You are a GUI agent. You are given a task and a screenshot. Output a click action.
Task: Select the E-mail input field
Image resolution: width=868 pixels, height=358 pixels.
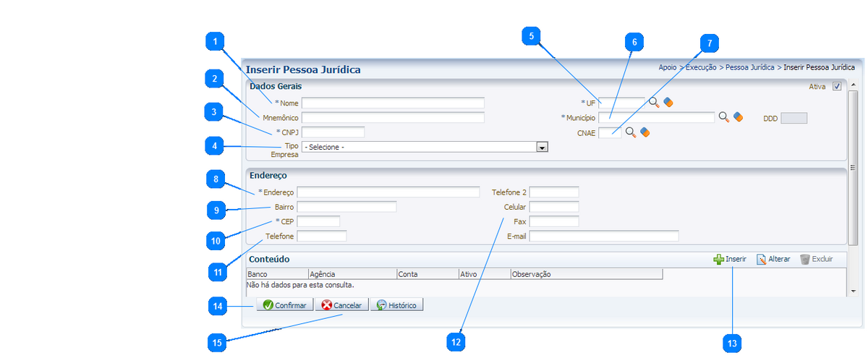point(604,236)
